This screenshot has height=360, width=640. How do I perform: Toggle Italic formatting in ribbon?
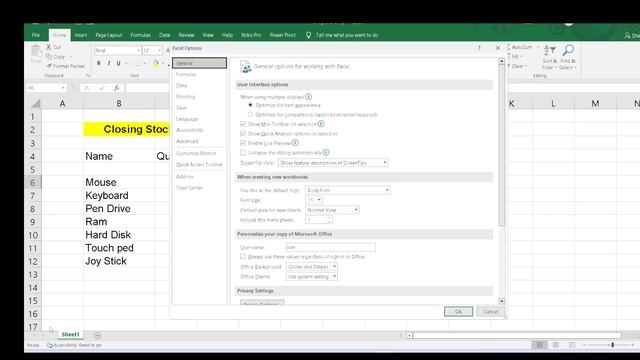point(109,63)
